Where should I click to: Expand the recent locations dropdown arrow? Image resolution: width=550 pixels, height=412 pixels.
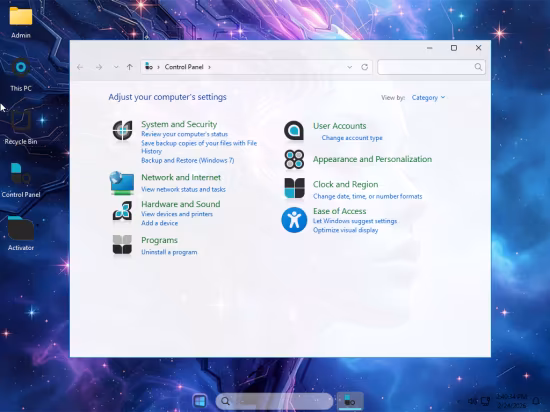pos(116,67)
